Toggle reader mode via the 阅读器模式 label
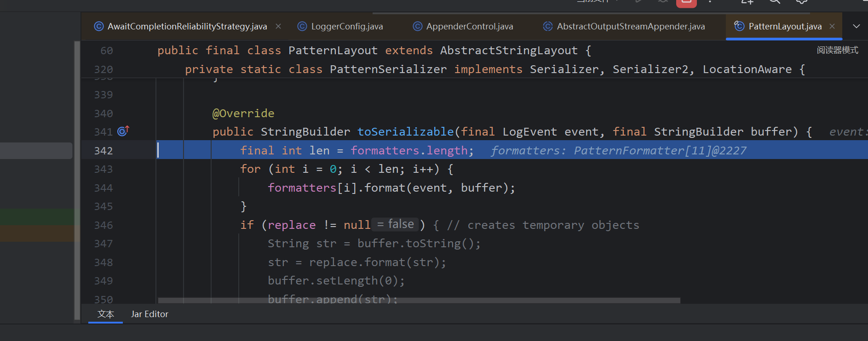The width and height of the screenshot is (868, 341). tap(837, 50)
